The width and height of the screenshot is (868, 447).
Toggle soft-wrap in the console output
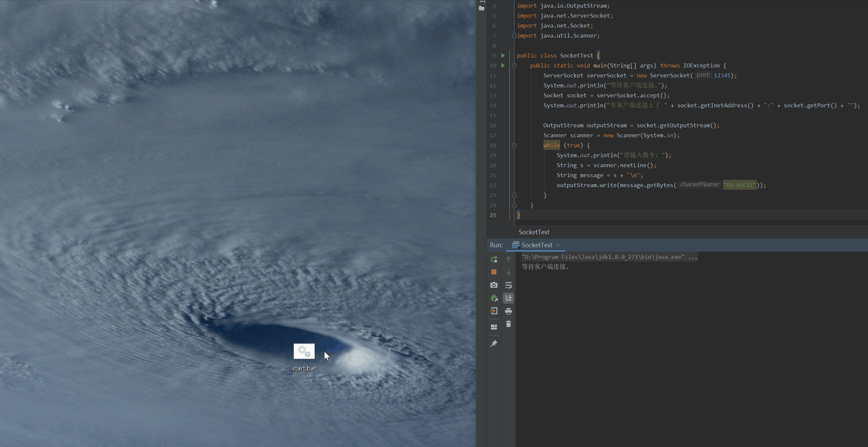(x=509, y=285)
